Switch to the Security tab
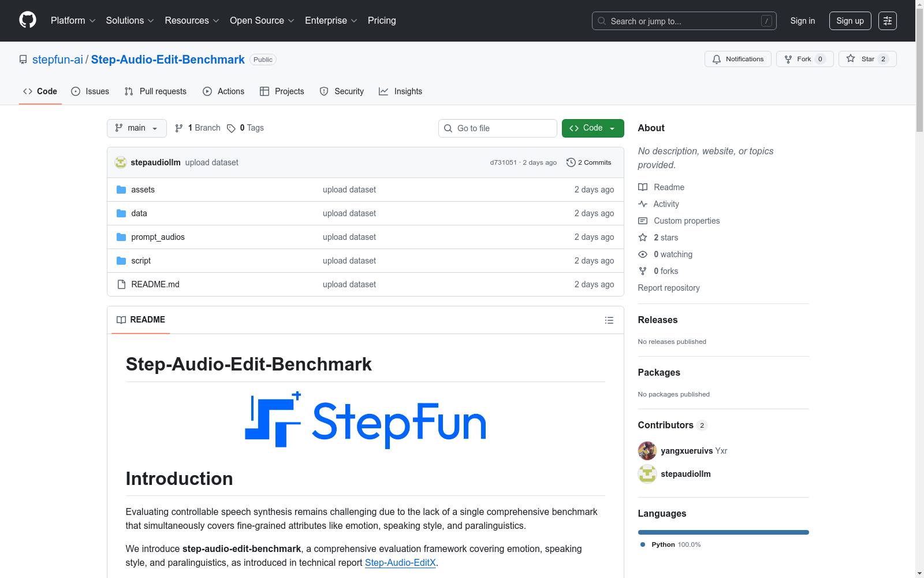This screenshot has height=578, width=924. click(342, 91)
